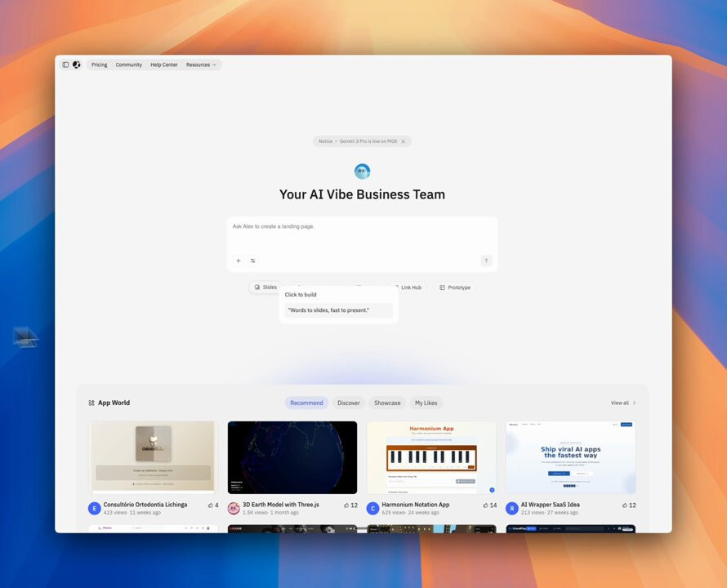Click "1.5K views· 1 month ago" text
The height and width of the screenshot is (588, 727).
coord(270,512)
